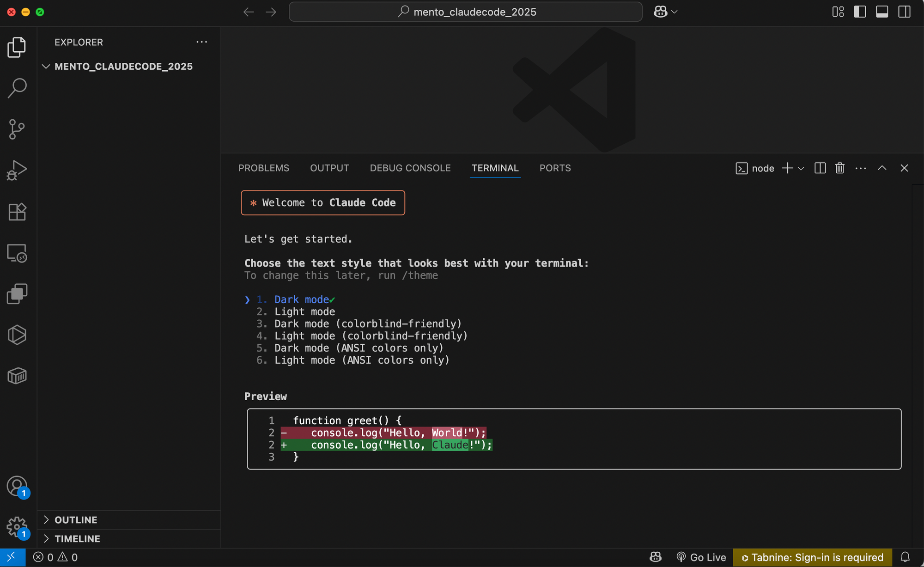Open notifications bell in status bar
Screen dimensions: 924x567
tap(905, 557)
